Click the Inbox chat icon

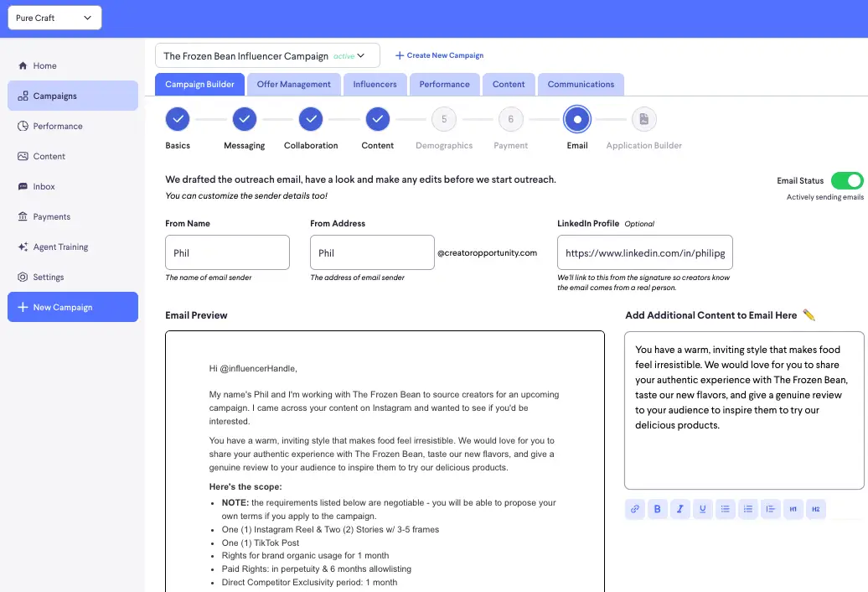coord(23,187)
